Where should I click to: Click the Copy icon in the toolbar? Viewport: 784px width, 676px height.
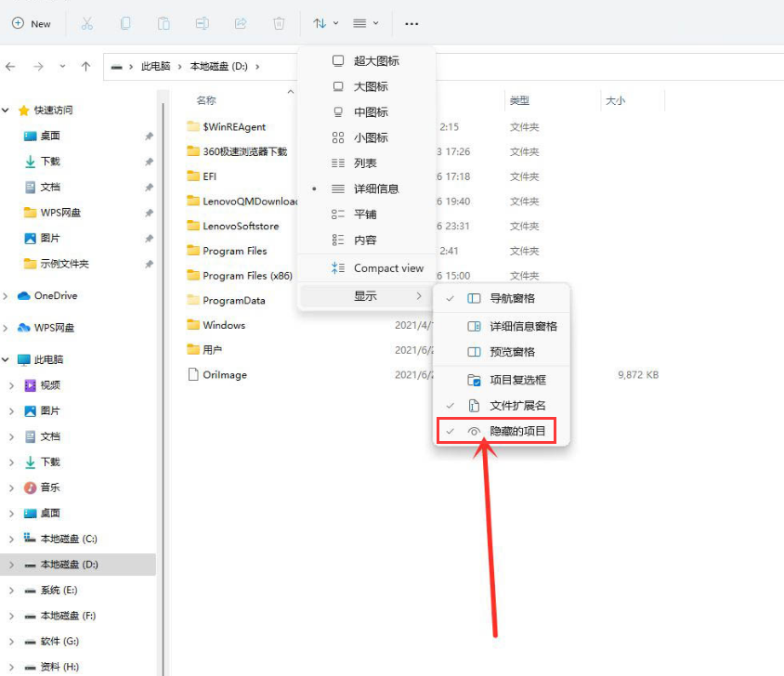[125, 24]
